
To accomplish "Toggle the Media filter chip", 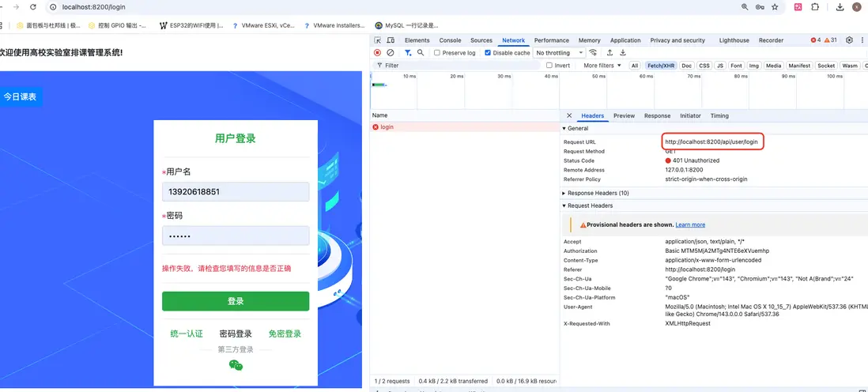I will click(x=774, y=66).
